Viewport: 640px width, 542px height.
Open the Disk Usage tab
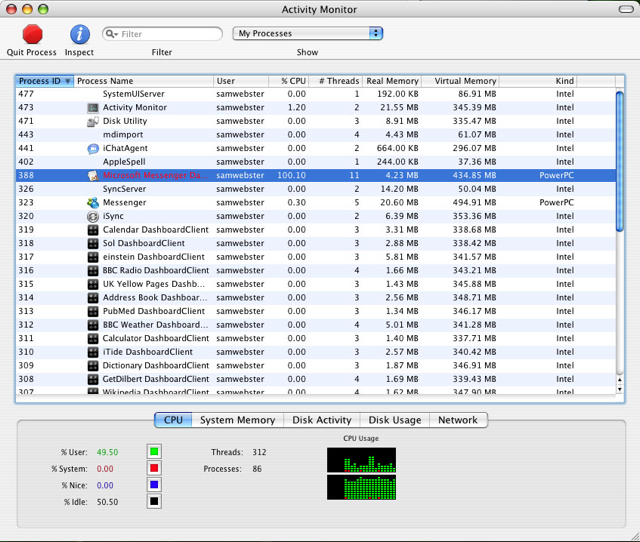coord(395,420)
